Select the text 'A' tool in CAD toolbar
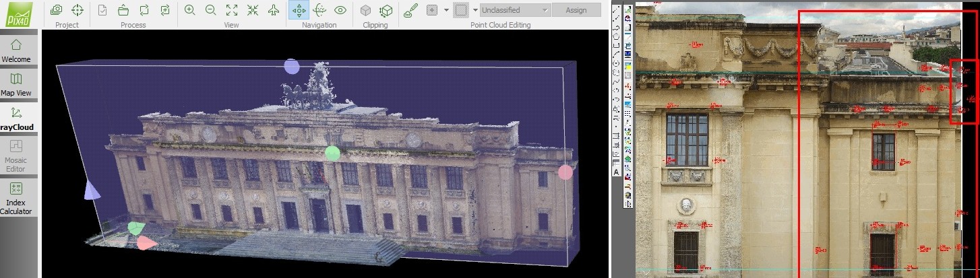The image size is (980, 278). 616,172
